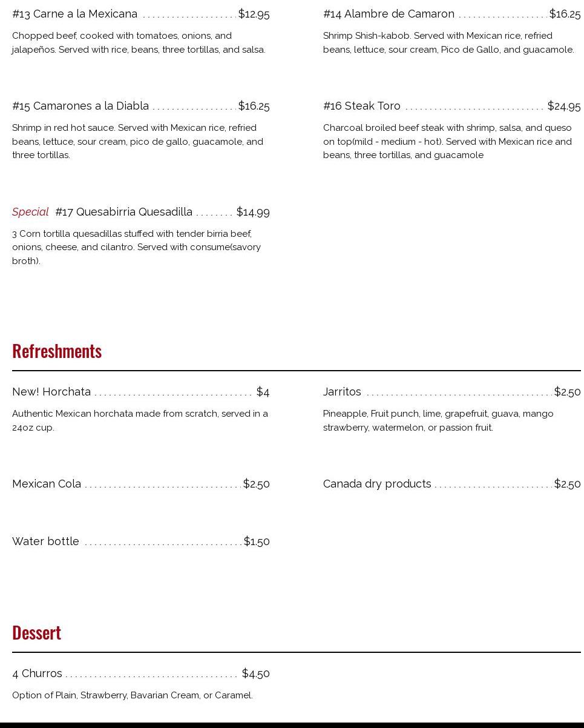Select the #14 Alambre de Camaron item

389,14
